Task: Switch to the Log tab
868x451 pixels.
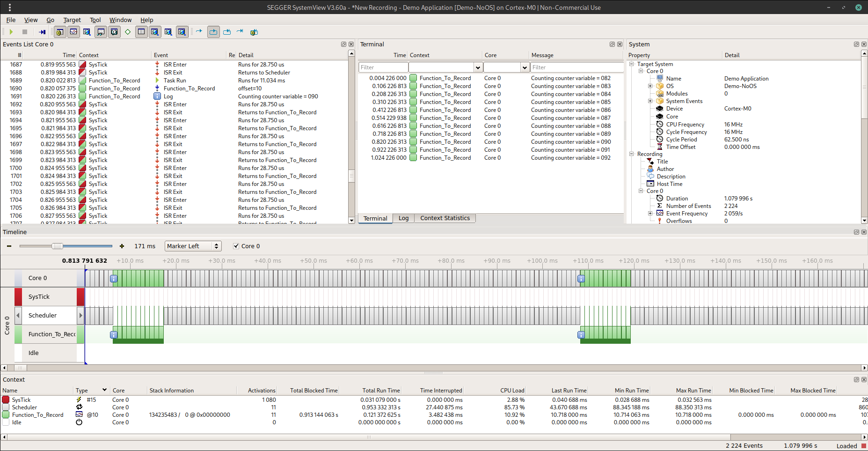Action: (403, 218)
